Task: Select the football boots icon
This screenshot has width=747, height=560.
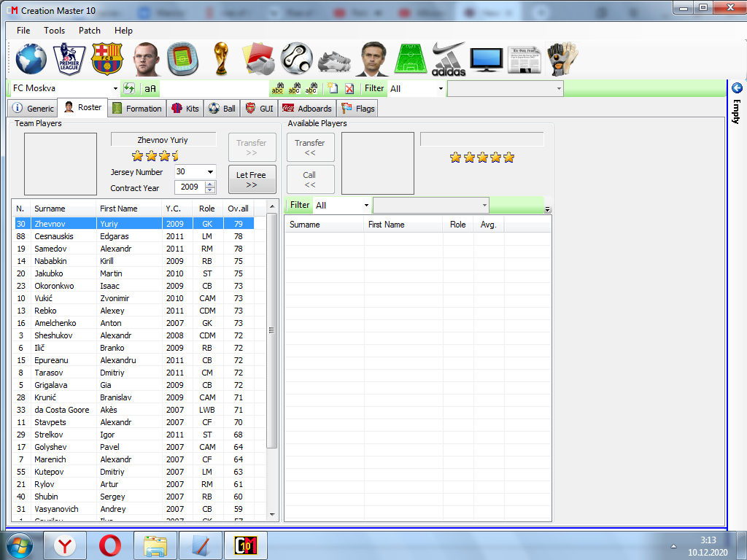Action: (335, 58)
